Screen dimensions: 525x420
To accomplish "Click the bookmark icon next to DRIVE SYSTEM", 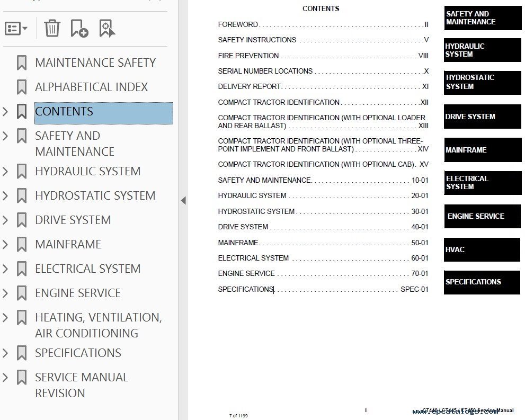I will [22, 220].
